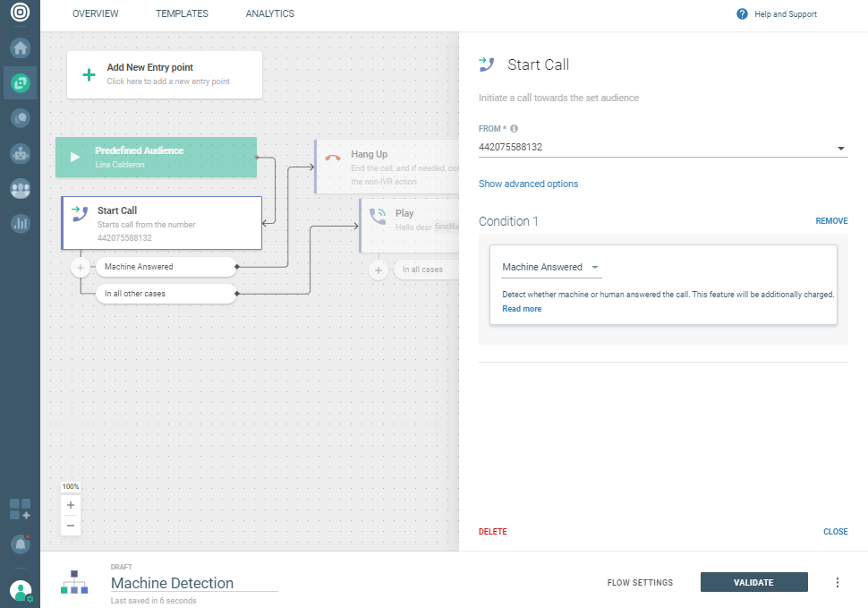Viewport: 868px width, 608px height.
Task: Open the Home icon in sidebar
Action: pyautogui.click(x=20, y=48)
